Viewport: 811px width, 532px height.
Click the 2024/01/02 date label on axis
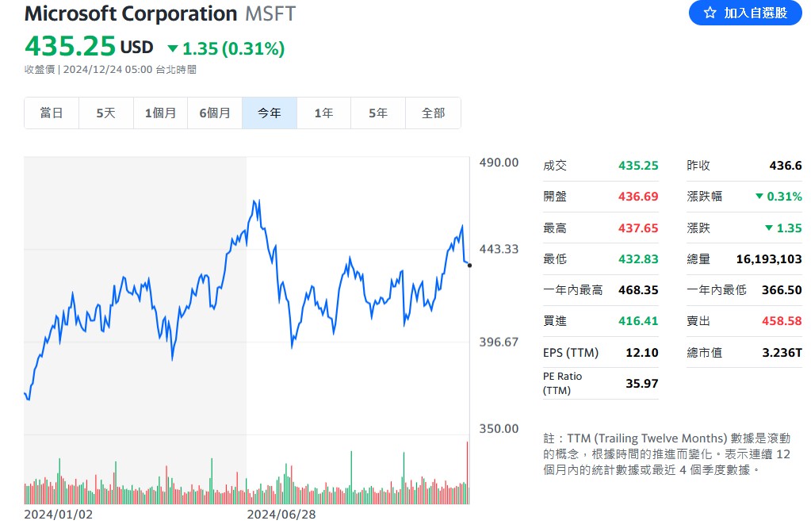coord(59,515)
